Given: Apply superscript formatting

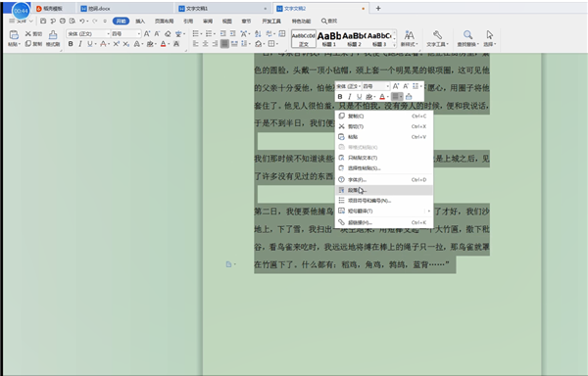Looking at the screenshot, I should click(117, 44).
